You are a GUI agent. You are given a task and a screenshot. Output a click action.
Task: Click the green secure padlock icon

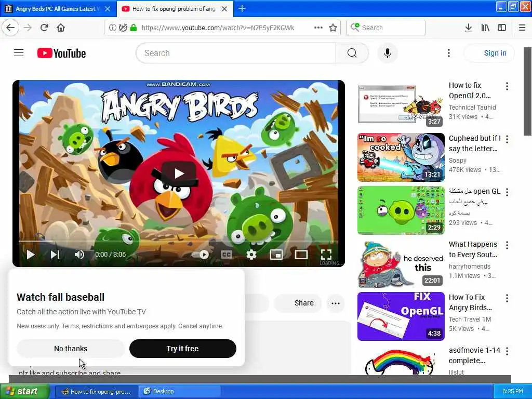click(134, 28)
